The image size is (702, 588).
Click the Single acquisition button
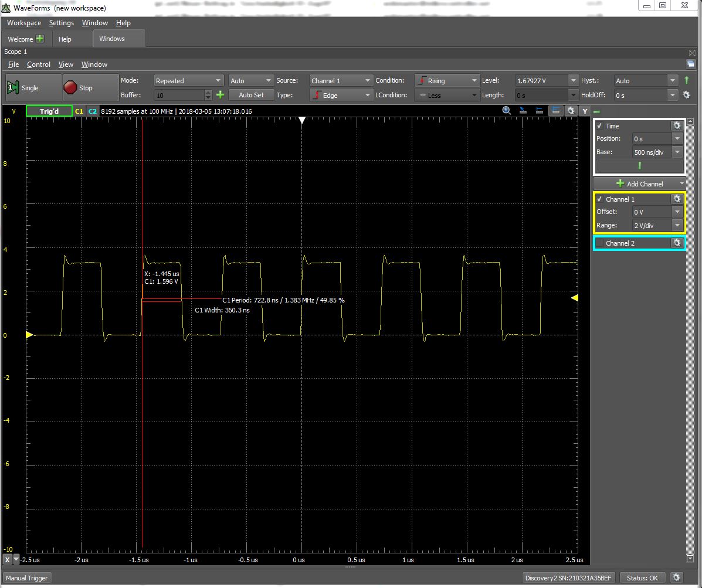[x=33, y=88]
